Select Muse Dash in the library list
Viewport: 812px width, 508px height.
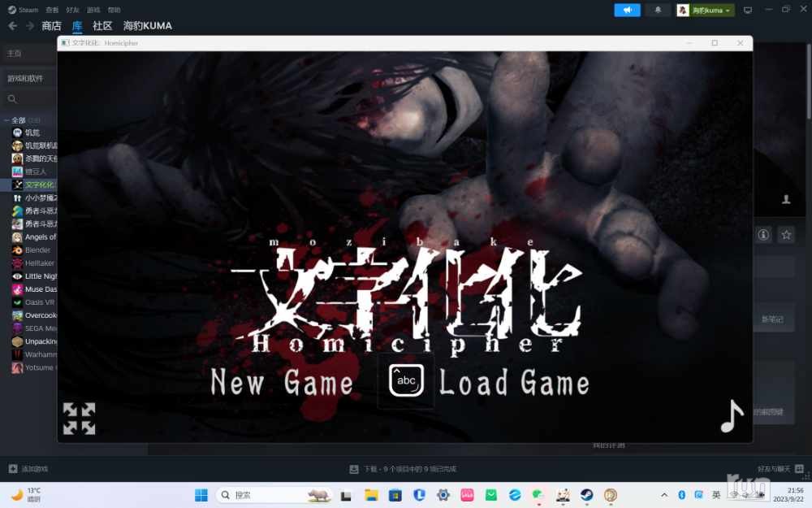point(34,289)
